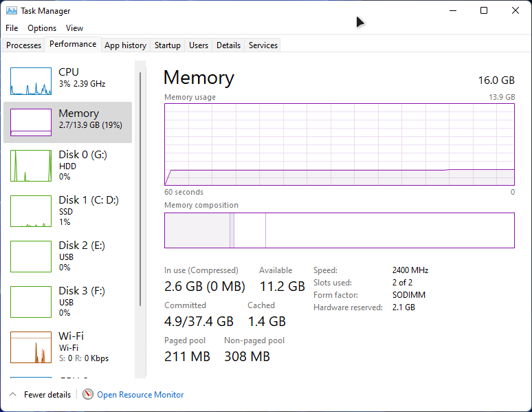The width and height of the screenshot is (532, 412).
Task: Click the Fewer details button text
Action: click(47, 395)
